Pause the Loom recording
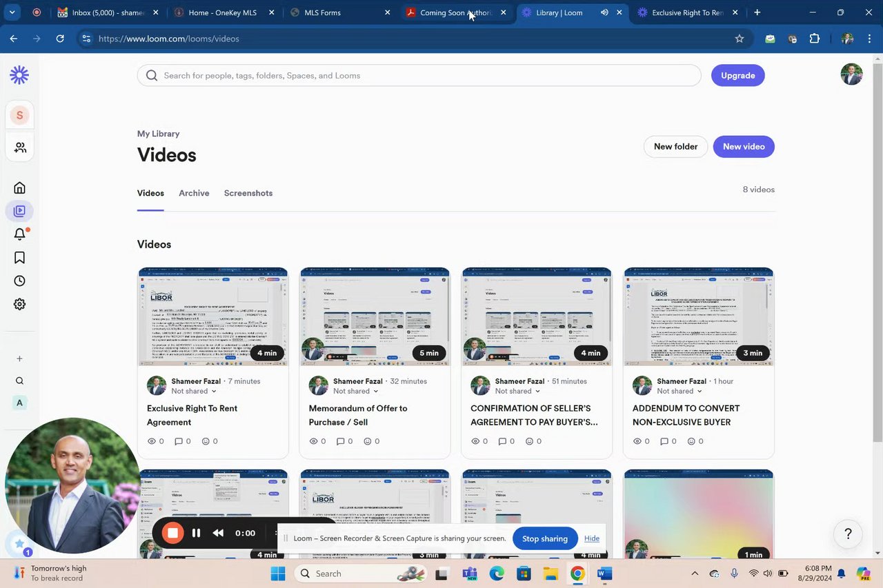The height and width of the screenshot is (588, 883). (196, 533)
